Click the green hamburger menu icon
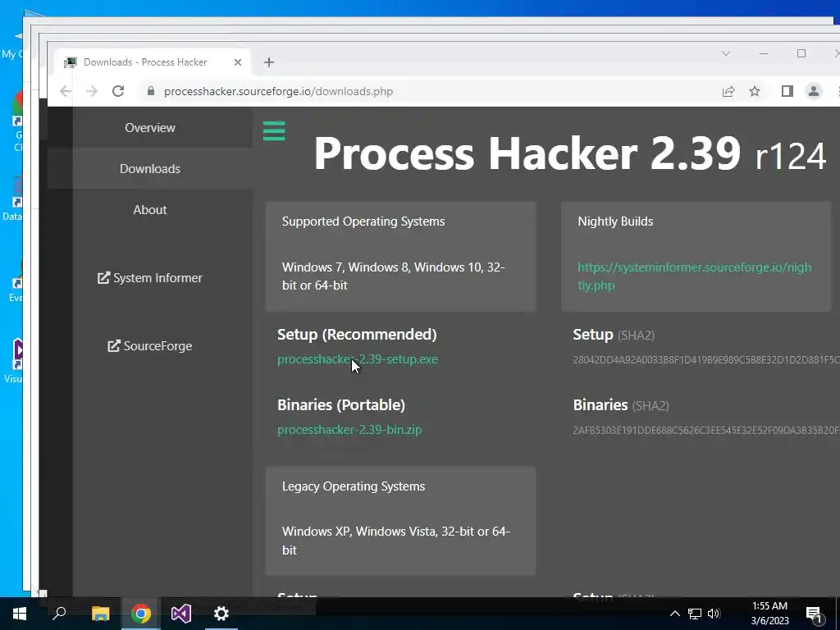This screenshot has width=840, height=630. [274, 130]
